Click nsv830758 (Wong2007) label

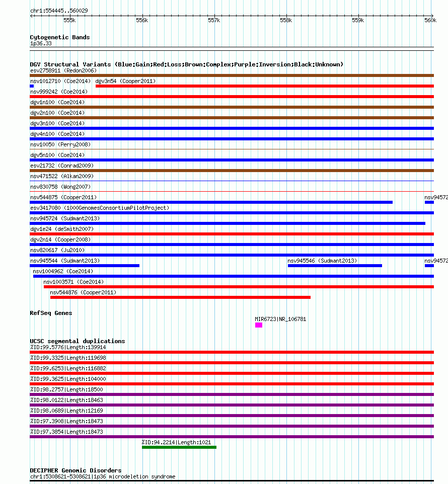60,187
